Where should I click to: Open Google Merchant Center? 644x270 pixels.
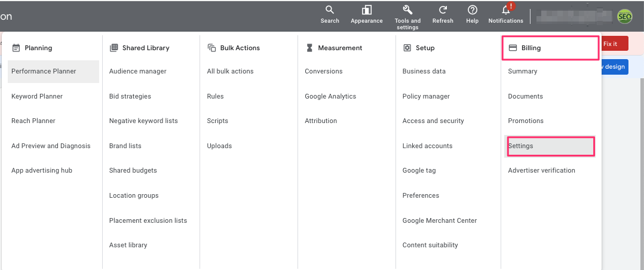[440, 220]
